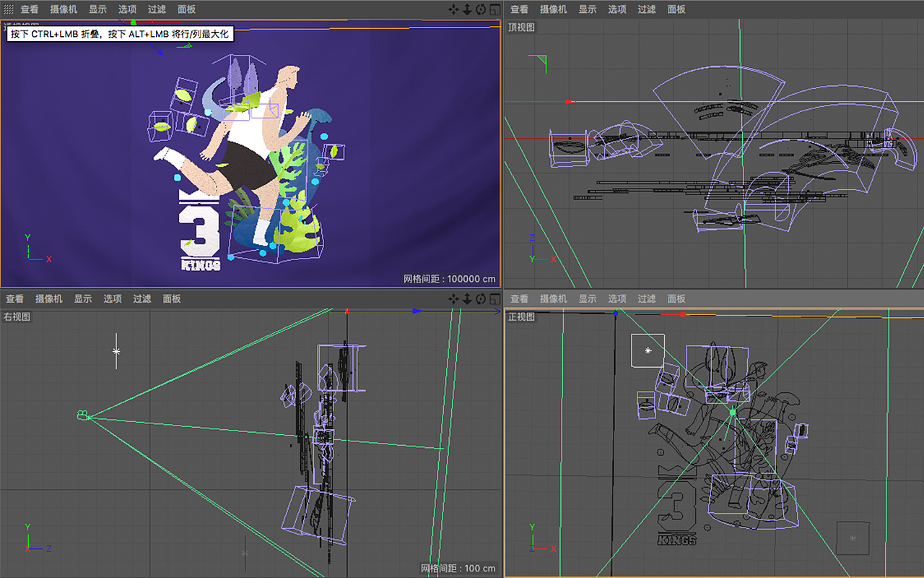
Task: Open 显示 menu above the 顶视图 viewport
Action: click(x=588, y=9)
